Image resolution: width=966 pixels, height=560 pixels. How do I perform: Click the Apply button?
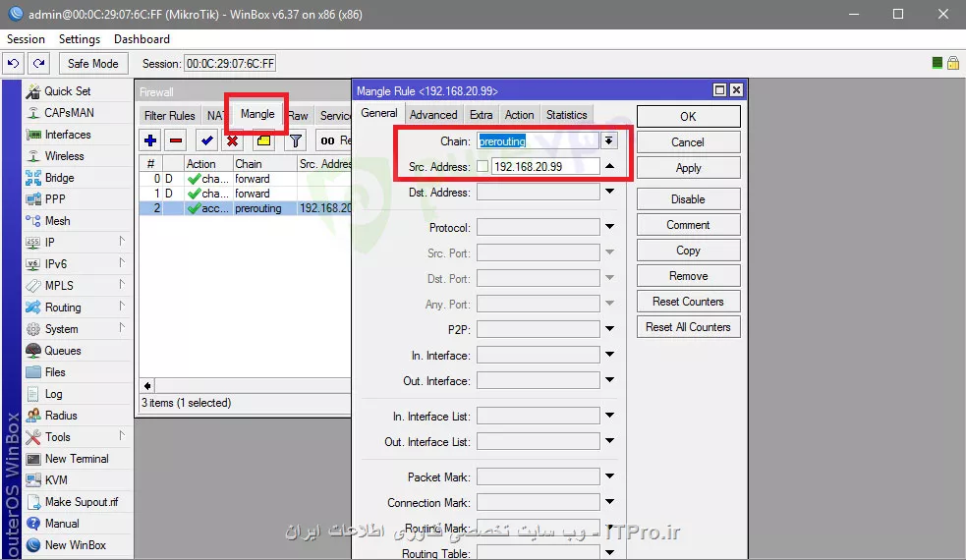(x=688, y=168)
